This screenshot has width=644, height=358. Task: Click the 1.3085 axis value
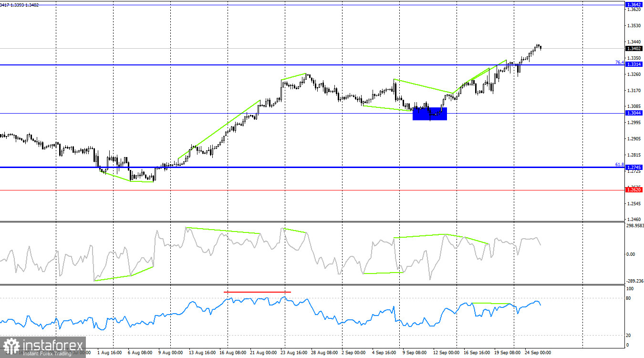pyautogui.click(x=634, y=106)
